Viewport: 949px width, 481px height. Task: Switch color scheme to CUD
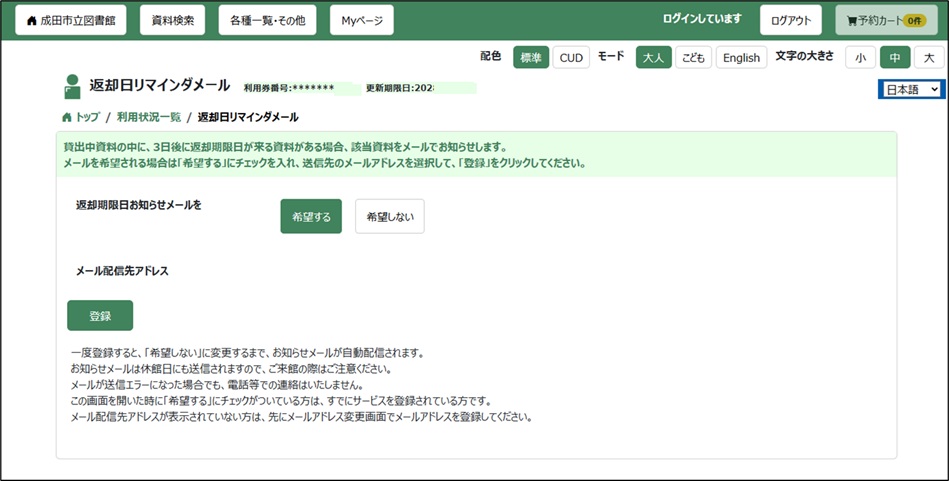[571, 58]
